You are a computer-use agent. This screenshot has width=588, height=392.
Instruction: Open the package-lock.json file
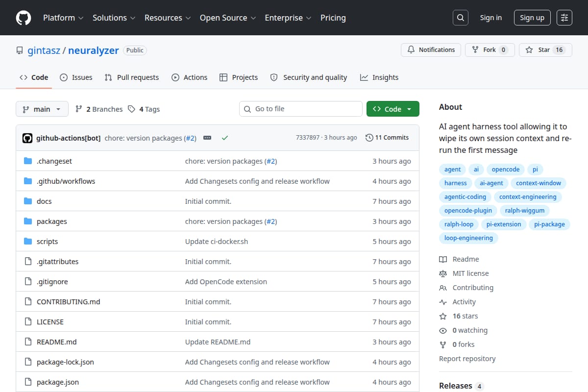tap(65, 362)
